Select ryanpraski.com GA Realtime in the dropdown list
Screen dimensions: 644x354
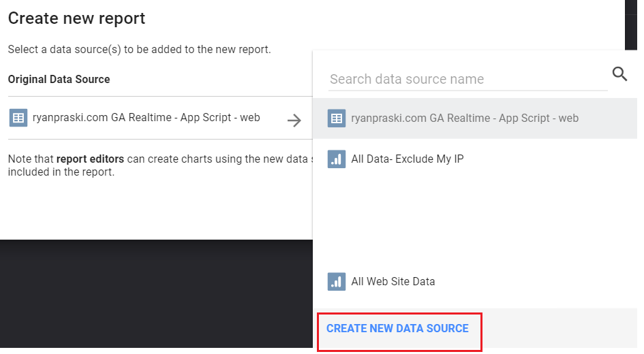pos(475,118)
